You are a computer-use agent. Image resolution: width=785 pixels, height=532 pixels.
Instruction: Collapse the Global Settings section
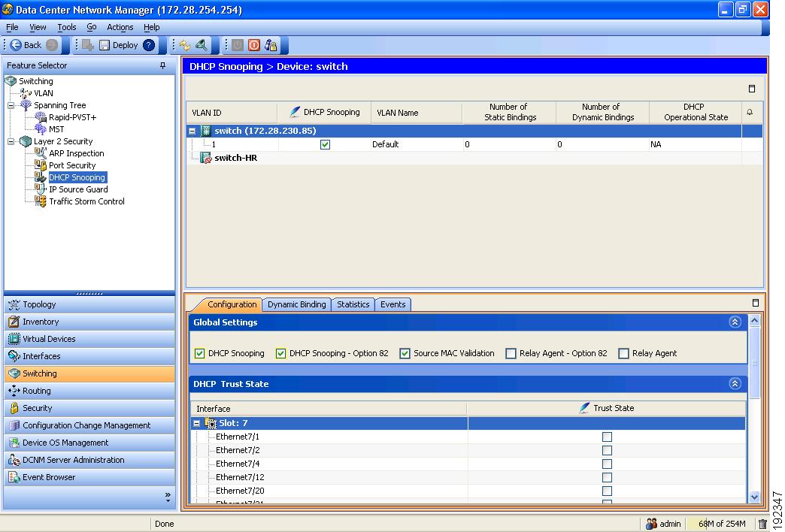point(735,322)
